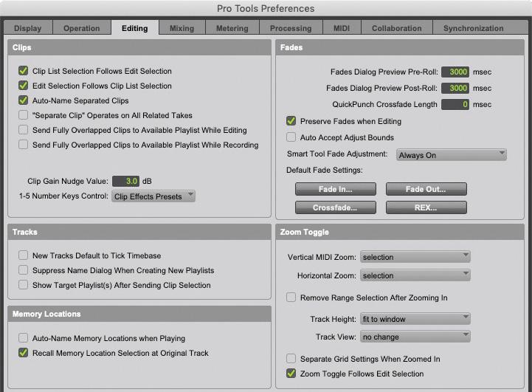The width and height of the screenshot is (532, 392).
Task: Enable Auto-Name Memory Locations when Playing
Action: click(24, 338)
